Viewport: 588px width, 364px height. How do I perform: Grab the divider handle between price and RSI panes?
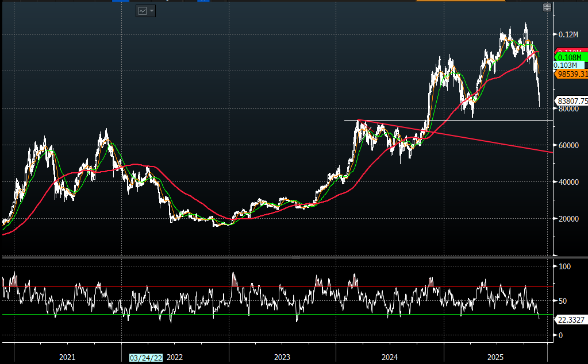click(295, 258)
